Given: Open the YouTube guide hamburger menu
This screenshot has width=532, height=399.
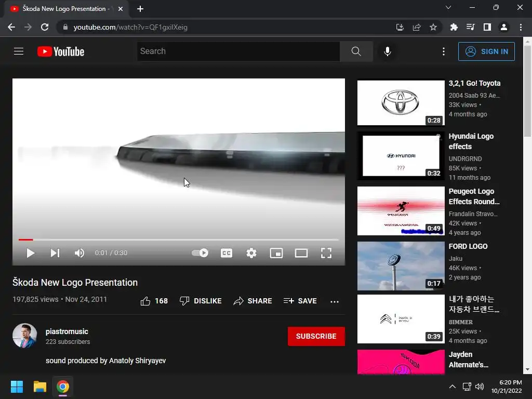Looking at the screenshot, I should pos(19,51).
